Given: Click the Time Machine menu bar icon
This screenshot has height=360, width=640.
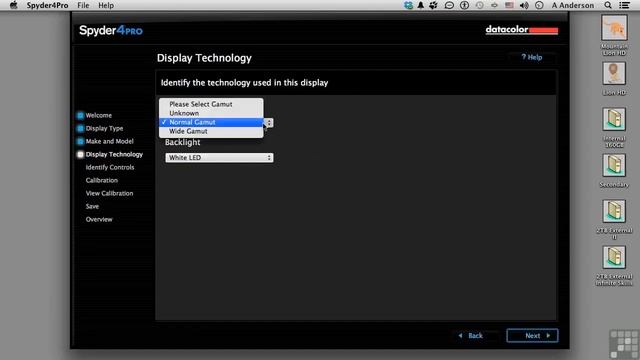Looking at the screenshot, I should tap(480, 5).
